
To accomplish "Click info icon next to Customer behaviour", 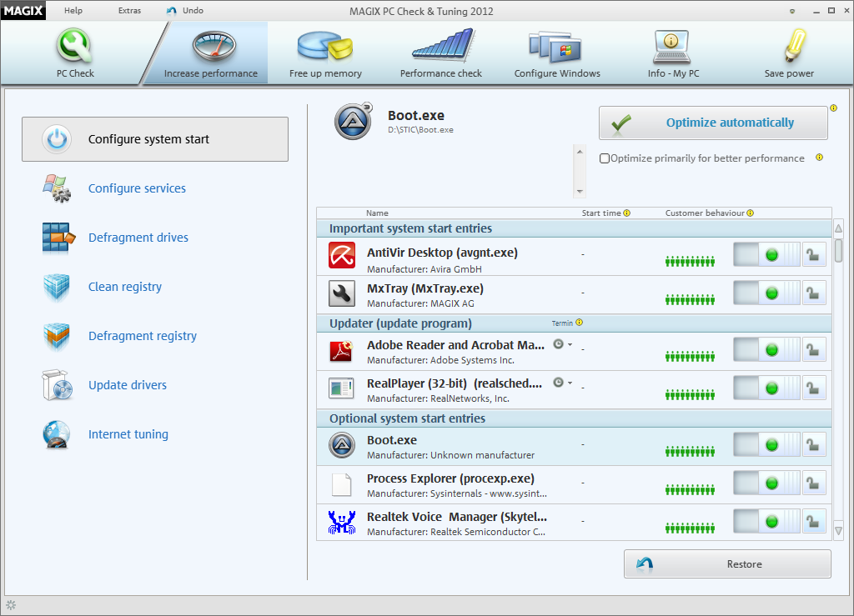I will click(751, 213).
